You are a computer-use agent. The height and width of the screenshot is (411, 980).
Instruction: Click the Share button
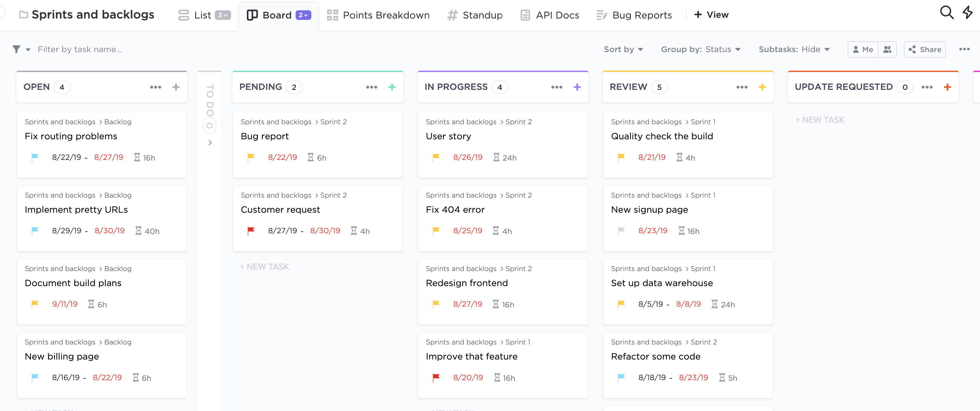[x=924, y=49]
